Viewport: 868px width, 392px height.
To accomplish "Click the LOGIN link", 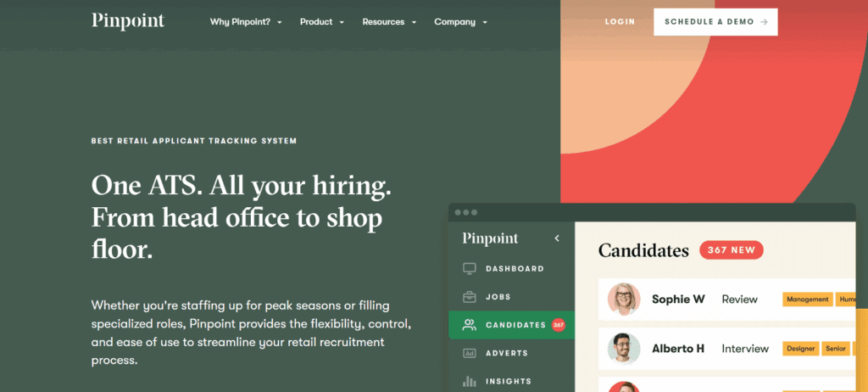I will (620, 22).
